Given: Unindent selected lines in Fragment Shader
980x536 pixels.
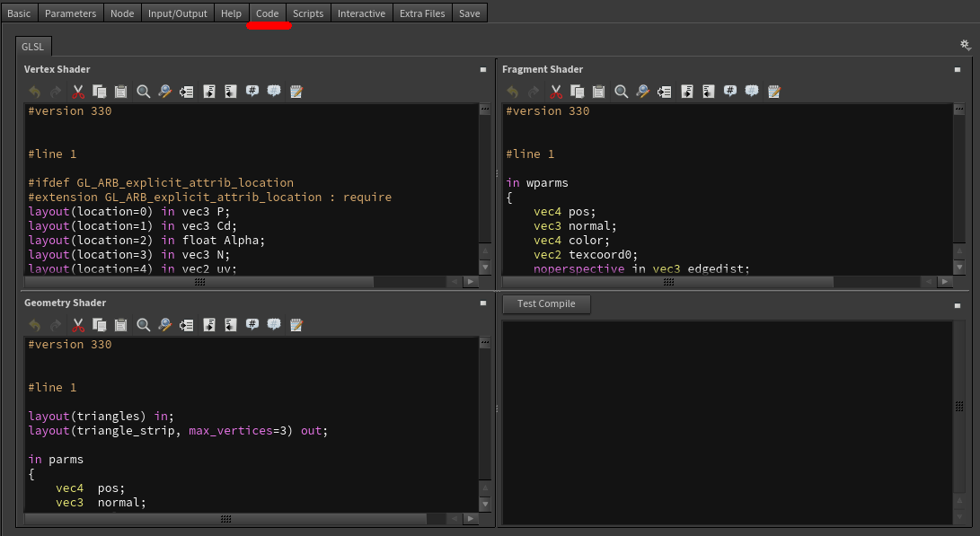Looking at the screenshot, I should pos(708,92).
